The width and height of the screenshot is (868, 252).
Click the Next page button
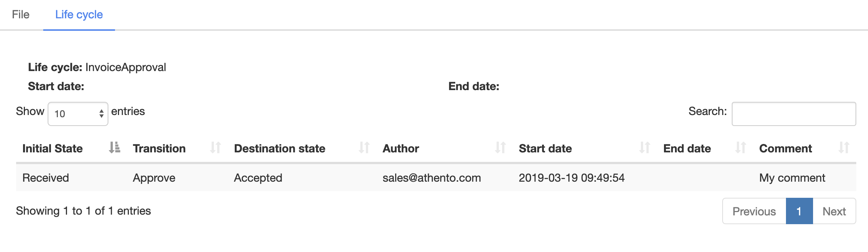(x=834, y=211)
